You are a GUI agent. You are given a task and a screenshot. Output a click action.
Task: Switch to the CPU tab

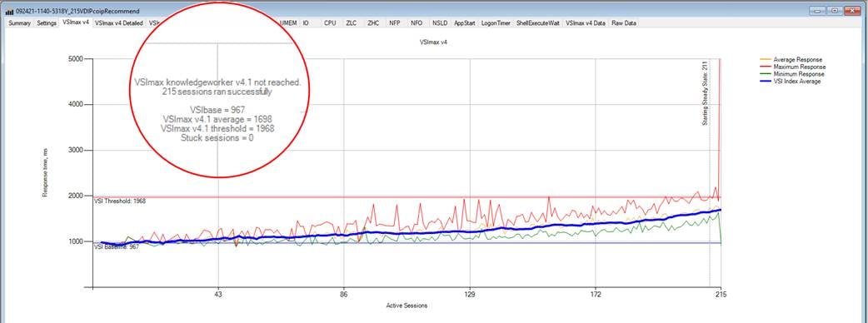point(330,23)
